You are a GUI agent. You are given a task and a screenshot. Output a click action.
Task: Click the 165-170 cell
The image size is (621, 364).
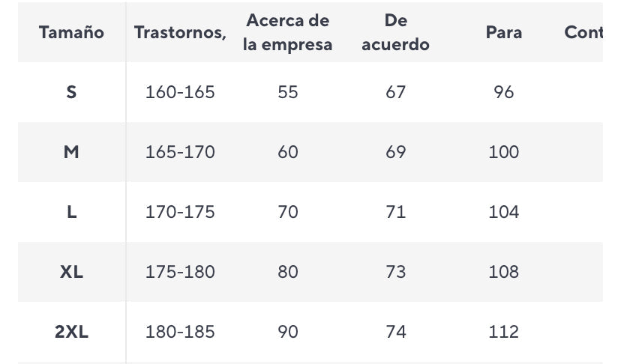[x=180, y=152]
